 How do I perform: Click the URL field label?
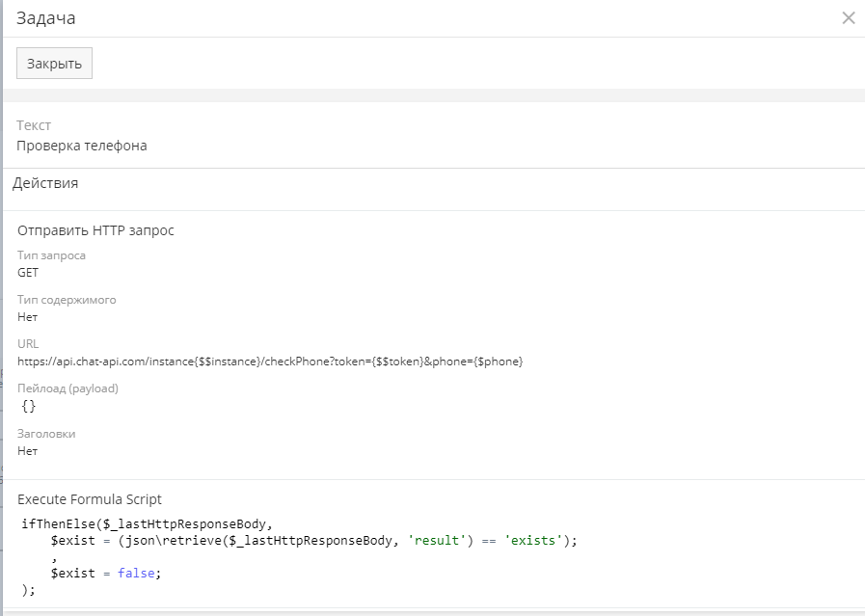click(28, 344)
